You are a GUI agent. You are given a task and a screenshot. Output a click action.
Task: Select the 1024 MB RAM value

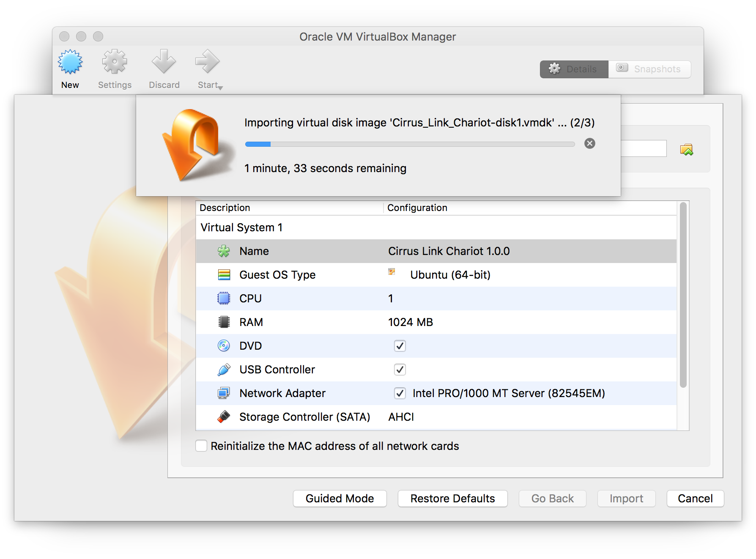coord(411,322)
